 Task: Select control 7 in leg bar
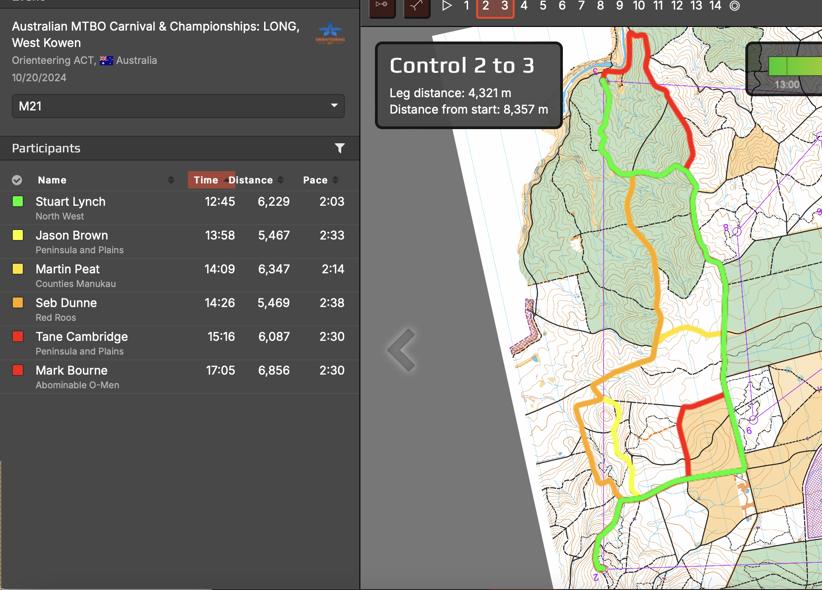pos(581,6)
